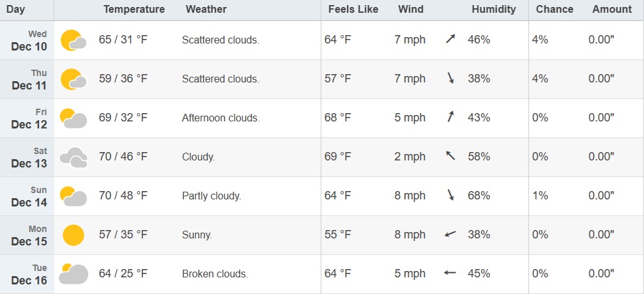The image size is (644, 294).
Task: Click the Tue Dec 16 broken clouds icon
Action: 73,274
